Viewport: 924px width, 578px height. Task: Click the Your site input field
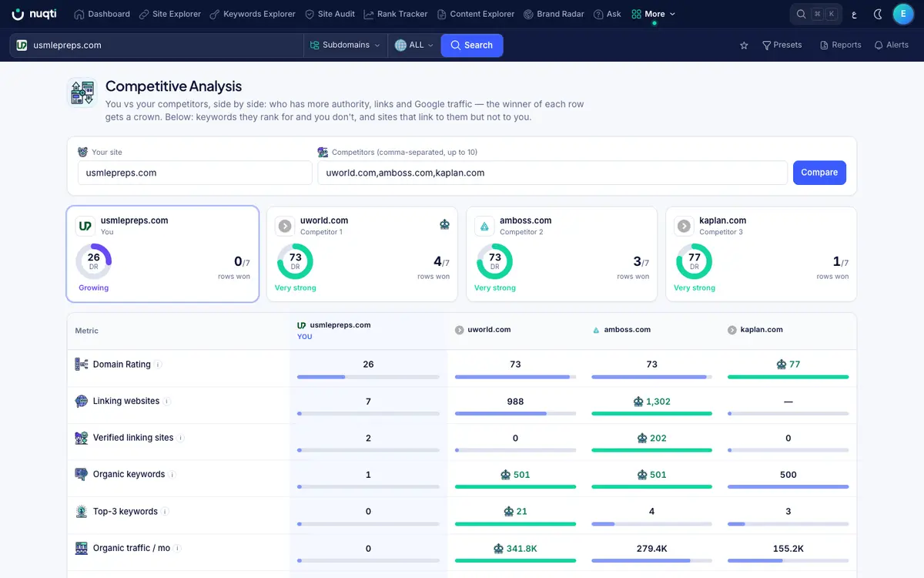pyautogui.click(x=195, y=173)
